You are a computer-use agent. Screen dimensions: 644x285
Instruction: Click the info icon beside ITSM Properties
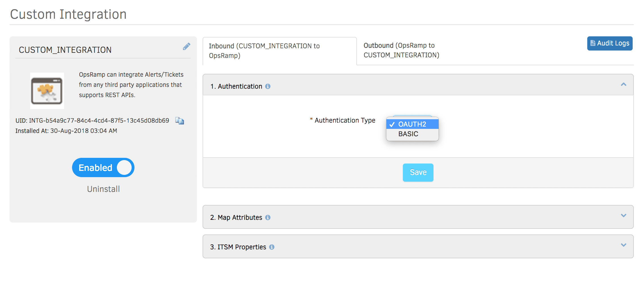pyautogui.click(x=272, y=247)
